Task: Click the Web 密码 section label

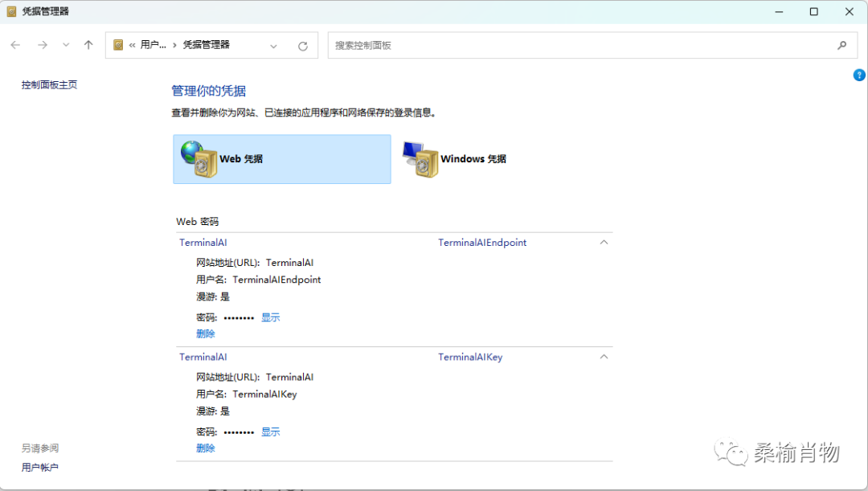Action: (198, 222)
